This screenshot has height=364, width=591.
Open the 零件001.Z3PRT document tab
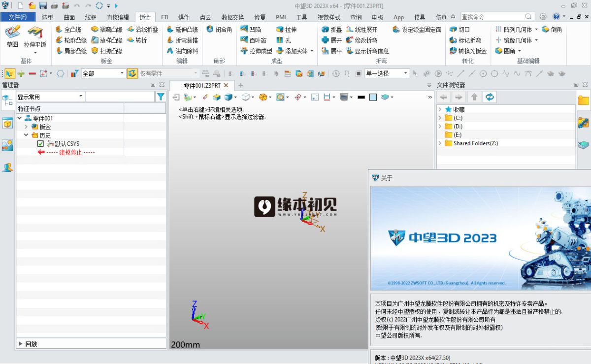(202, 85)
